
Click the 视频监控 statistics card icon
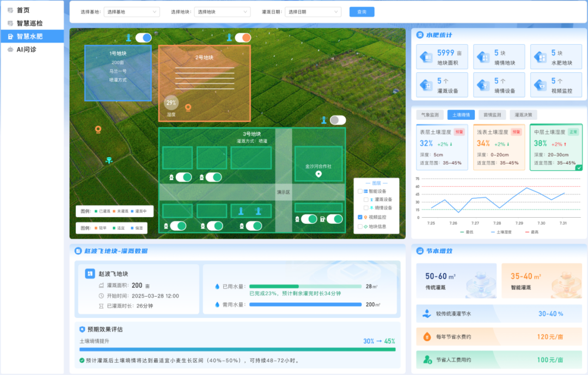tap(541, 85)
